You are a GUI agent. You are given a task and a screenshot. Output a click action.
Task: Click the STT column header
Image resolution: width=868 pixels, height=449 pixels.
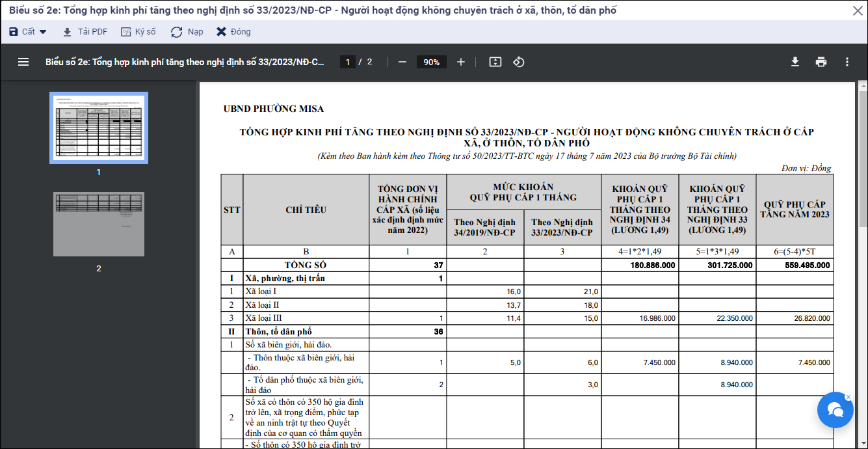coord(232,210)
